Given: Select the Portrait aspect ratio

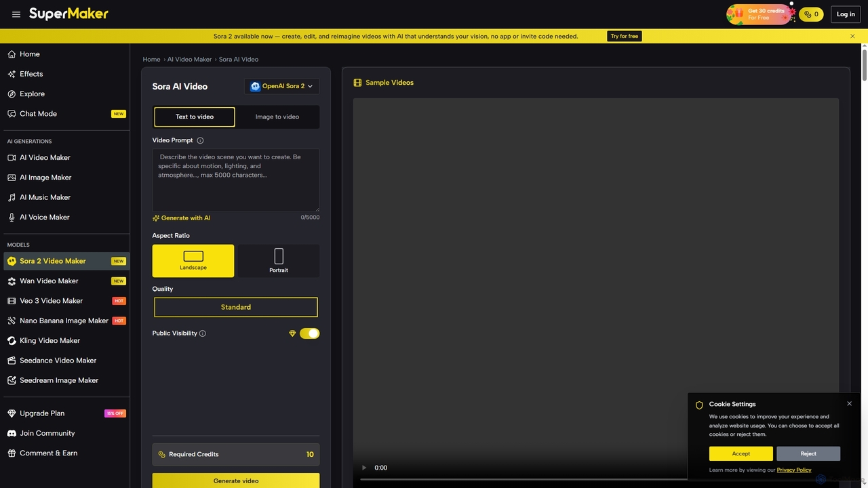Looking at the screenshot, I should click(278, 261).
